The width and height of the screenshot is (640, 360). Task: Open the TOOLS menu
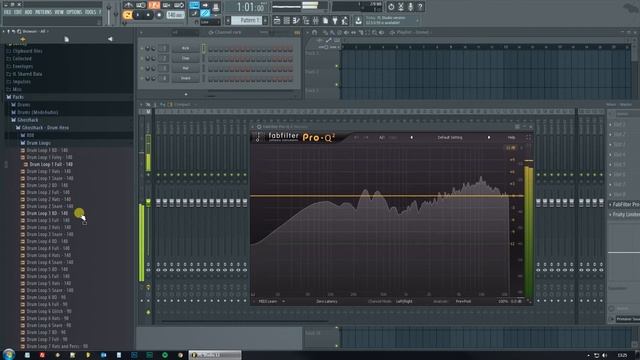(90, 12)
